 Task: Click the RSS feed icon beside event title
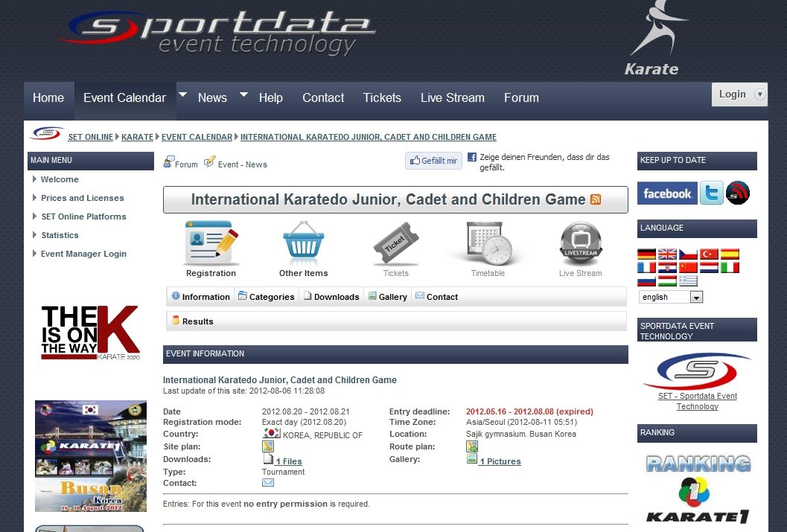[x=595, y=199]
